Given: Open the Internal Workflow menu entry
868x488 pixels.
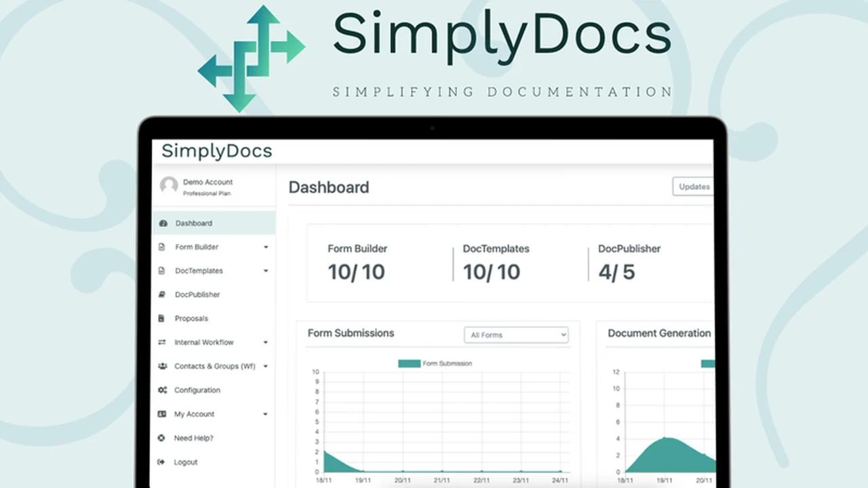Looking at the screenshot, I should pos(203,342).
